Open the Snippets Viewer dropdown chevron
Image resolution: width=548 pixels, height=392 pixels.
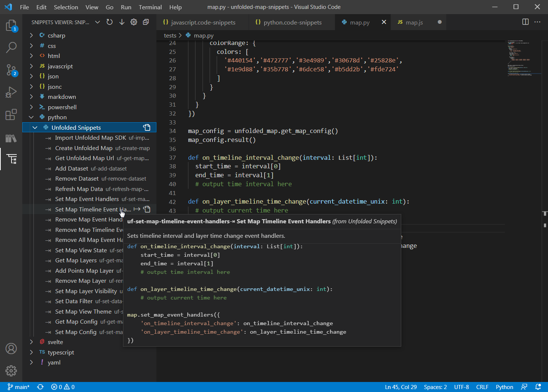pyautogui.click(x=97, y=22)
